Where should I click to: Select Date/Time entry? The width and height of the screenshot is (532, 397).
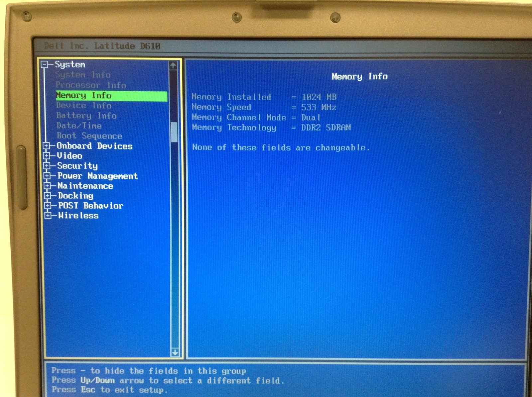tap(79, 126)
